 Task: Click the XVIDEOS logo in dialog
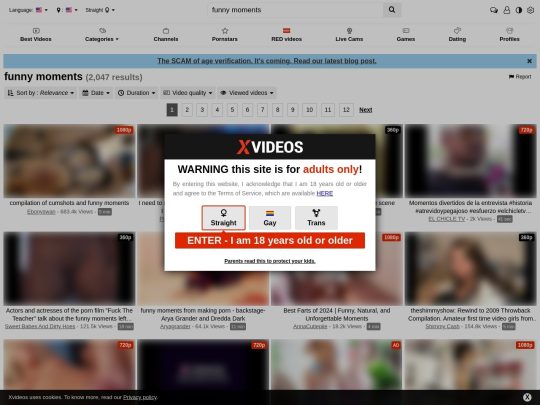pos(270,147)
